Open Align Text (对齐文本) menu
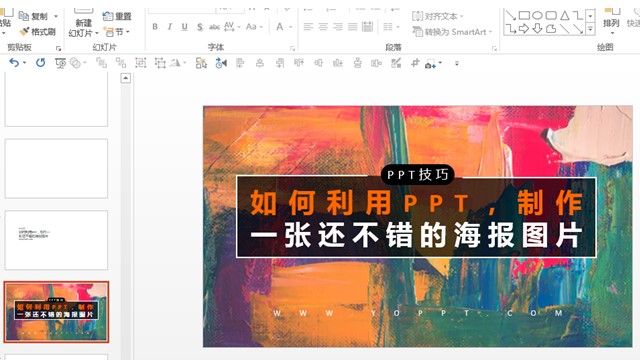Image resolution: width=640 pixels, height=360 pixels. pyautogui.click(x=438, y=16)
